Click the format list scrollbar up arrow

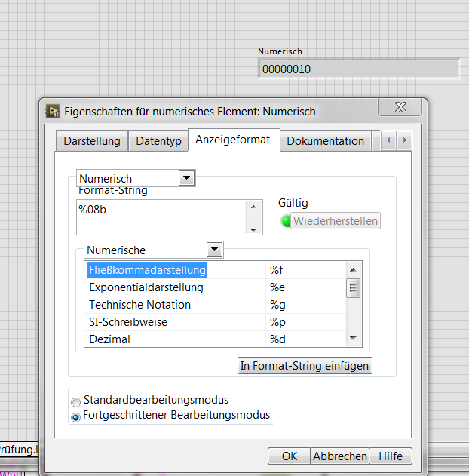pyautogui.click(x=353, y=269)
